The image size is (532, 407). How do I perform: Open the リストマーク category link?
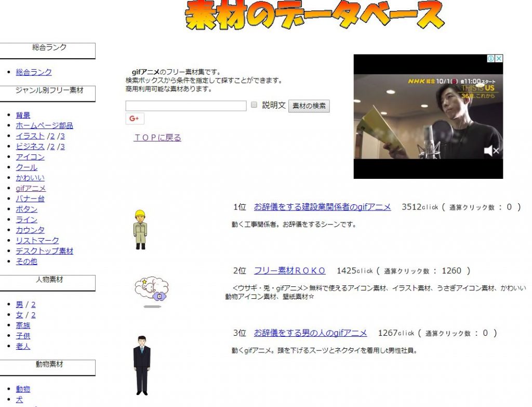37,241
